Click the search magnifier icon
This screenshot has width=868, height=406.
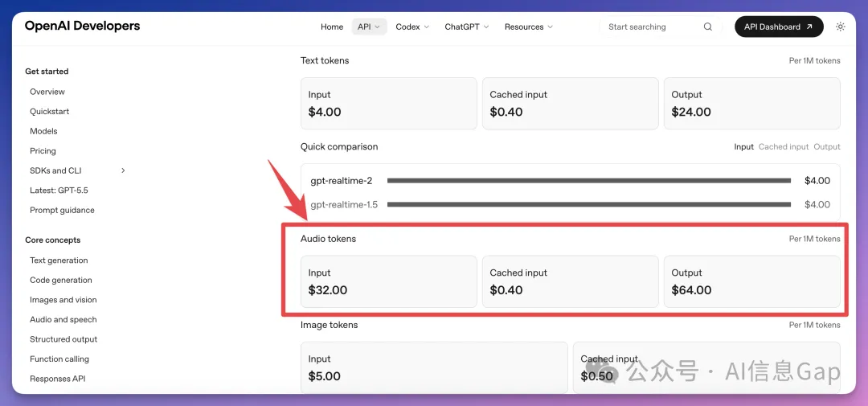(707, 27)
